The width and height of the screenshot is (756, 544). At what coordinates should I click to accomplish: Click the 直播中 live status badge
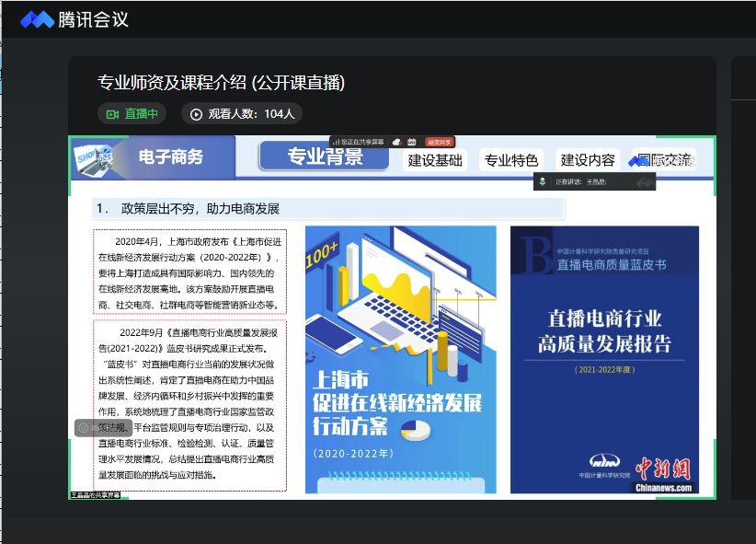132,114
